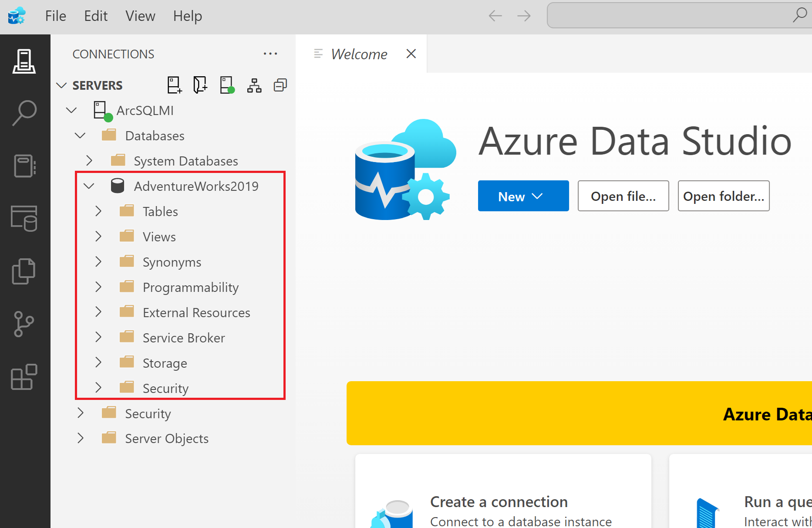This screenshot has height=528, width=812.
Task: Expand the Server Objects folder
Action: tap(81, 438)
